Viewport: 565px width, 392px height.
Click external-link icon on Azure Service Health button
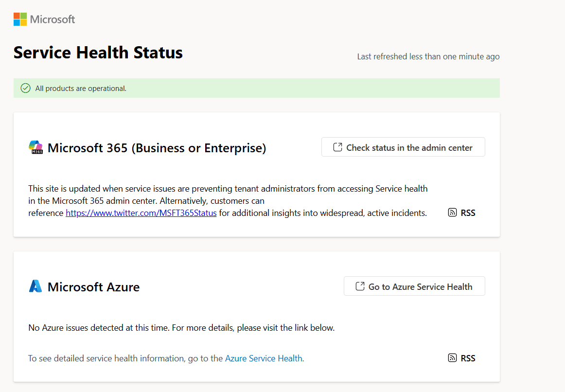[360, 286]
